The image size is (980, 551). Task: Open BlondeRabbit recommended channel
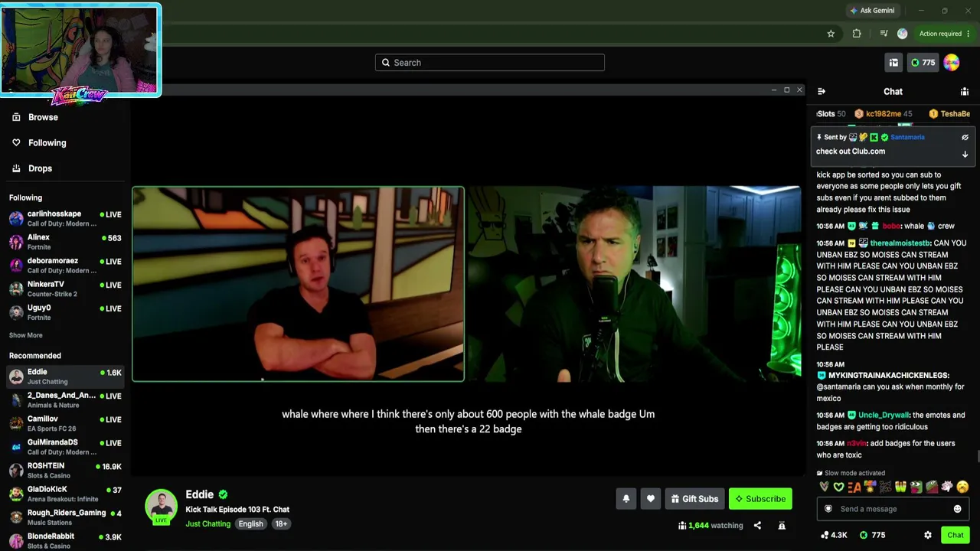(x=65, y=541)
